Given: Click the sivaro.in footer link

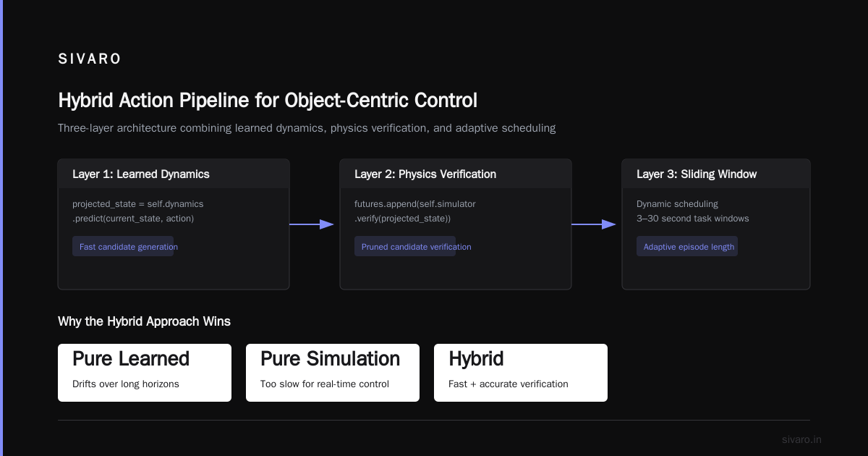Looking at the screenshot, I should coord(801,439).
